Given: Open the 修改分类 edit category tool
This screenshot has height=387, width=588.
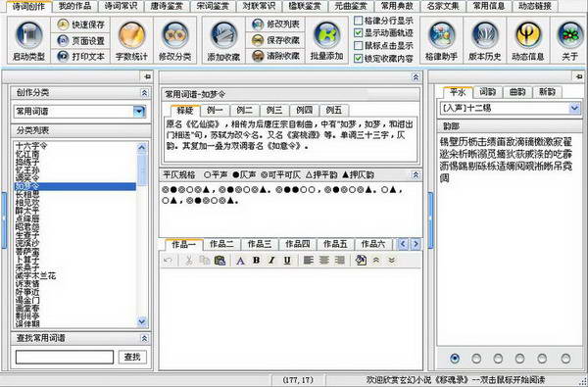Looking at the screenshot, I should (x=174, y=40).
